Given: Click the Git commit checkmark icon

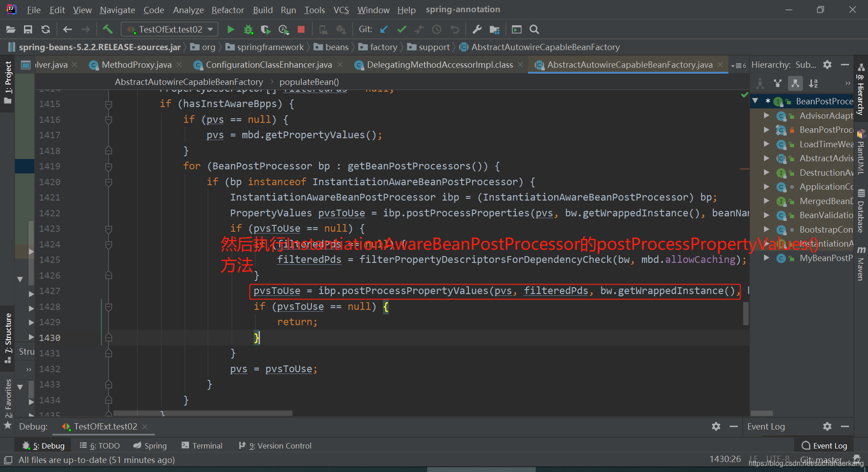Looking at the screenshot, I should [x=401, y=29].
